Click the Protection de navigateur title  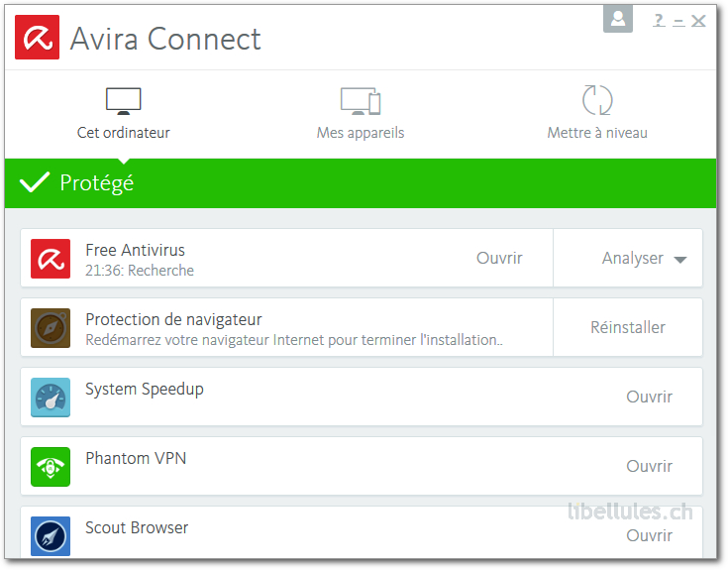[x=174, y=319]
